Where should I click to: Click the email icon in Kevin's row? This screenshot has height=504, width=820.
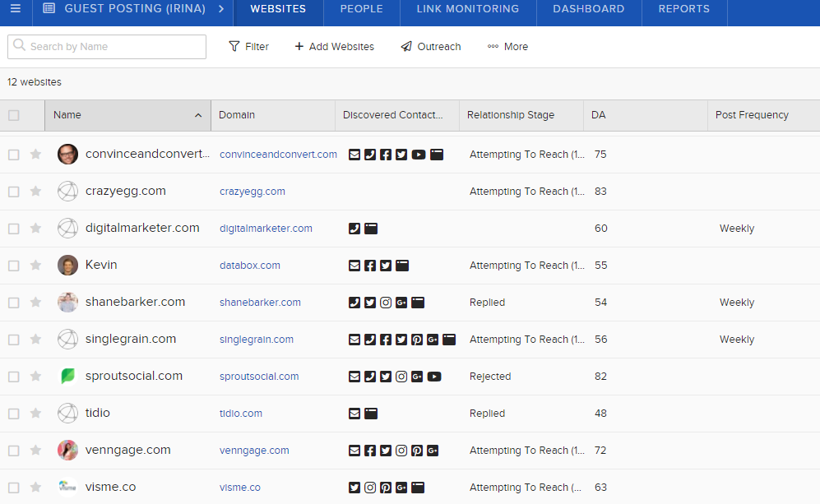[354, 266]
